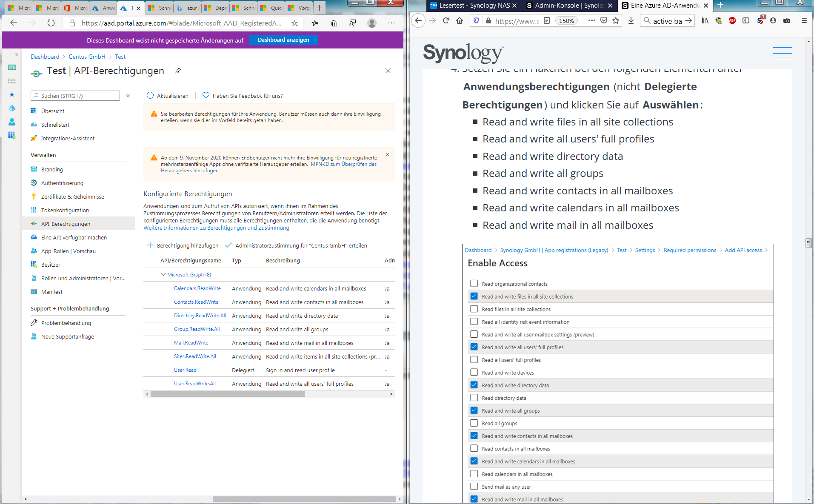Click Firefox reader view icon
This screenshot has height=504, width=814.
tap(547, 20)
